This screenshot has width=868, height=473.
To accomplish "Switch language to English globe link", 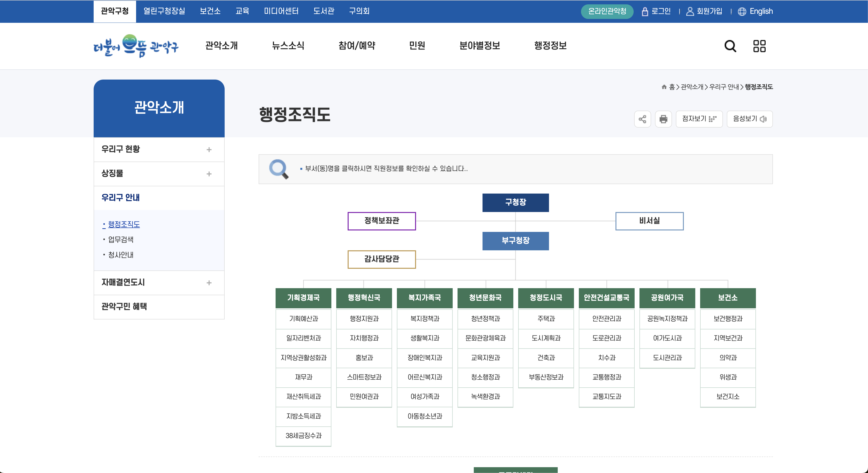I will tap(755, 11).
